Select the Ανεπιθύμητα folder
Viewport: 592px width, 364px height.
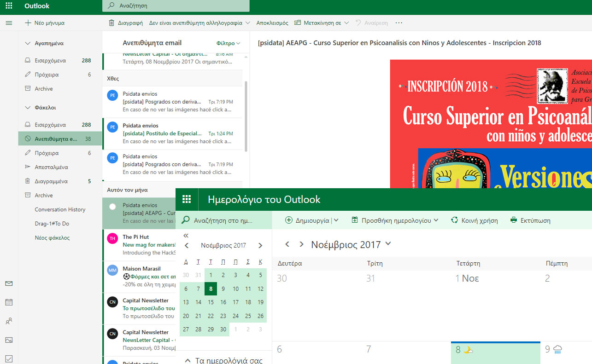pos(60,139)
